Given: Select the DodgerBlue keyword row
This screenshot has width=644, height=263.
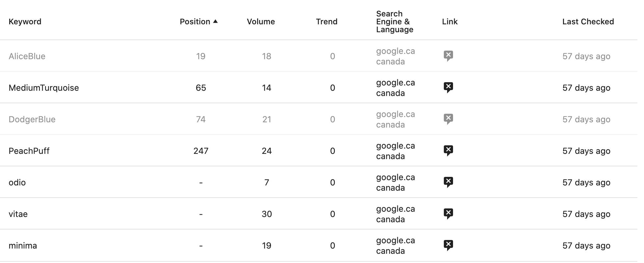Looking at the screenshot, I should (319, 119).
